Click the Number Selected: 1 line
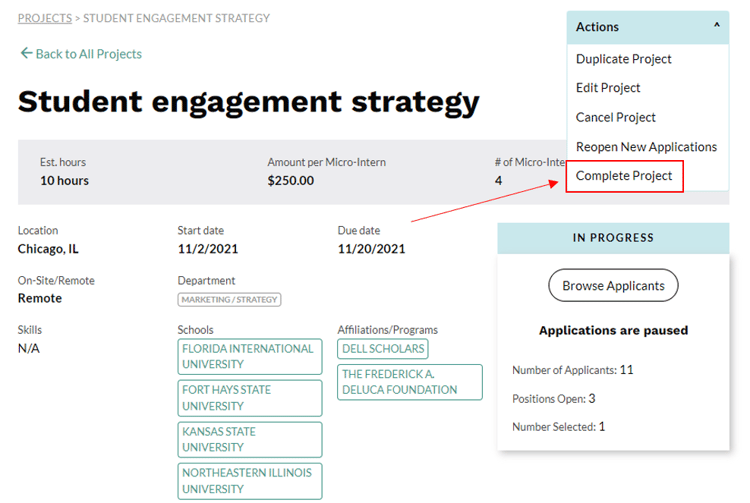The image size is (750, 503). pyautogui.click(x=558, y=426)
